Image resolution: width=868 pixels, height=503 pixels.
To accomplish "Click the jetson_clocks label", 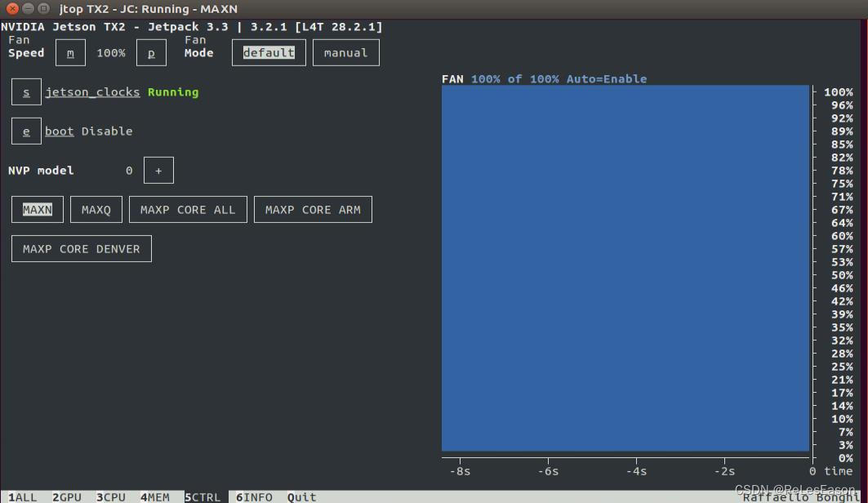I will coord(92,91).
